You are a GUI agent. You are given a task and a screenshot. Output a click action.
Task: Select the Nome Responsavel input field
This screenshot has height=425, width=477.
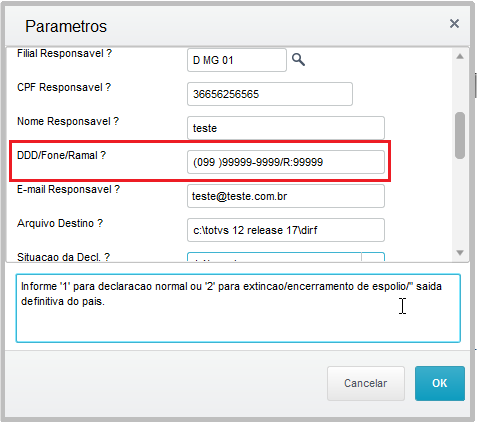point(286,128)
